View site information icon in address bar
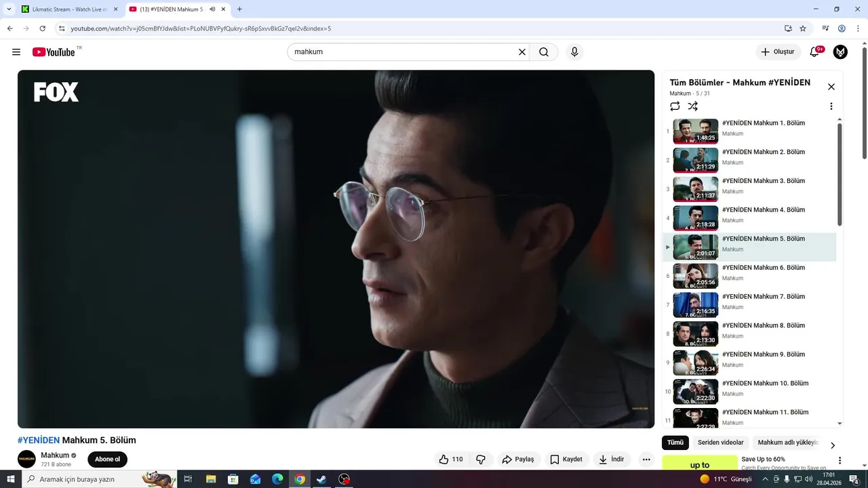868x488 pixels. click(x=62, y=28)
